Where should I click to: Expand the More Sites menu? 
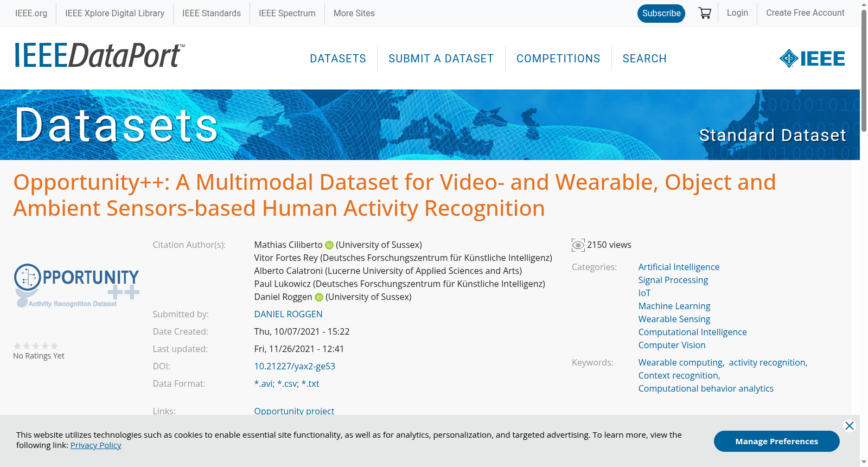click(x=354, y=13)
